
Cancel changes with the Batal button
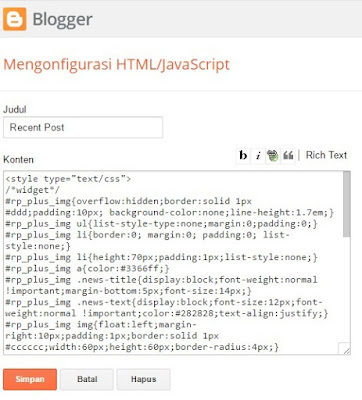click(87, 379)
